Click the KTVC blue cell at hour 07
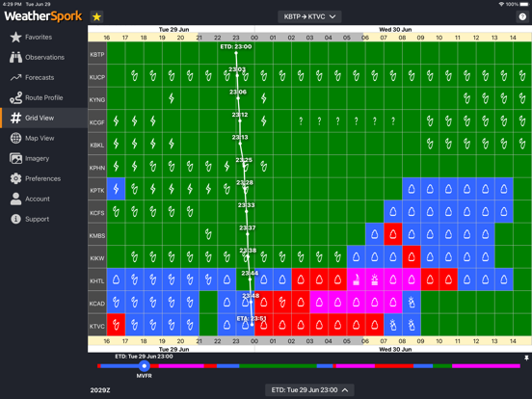 (x=393, y=325)
